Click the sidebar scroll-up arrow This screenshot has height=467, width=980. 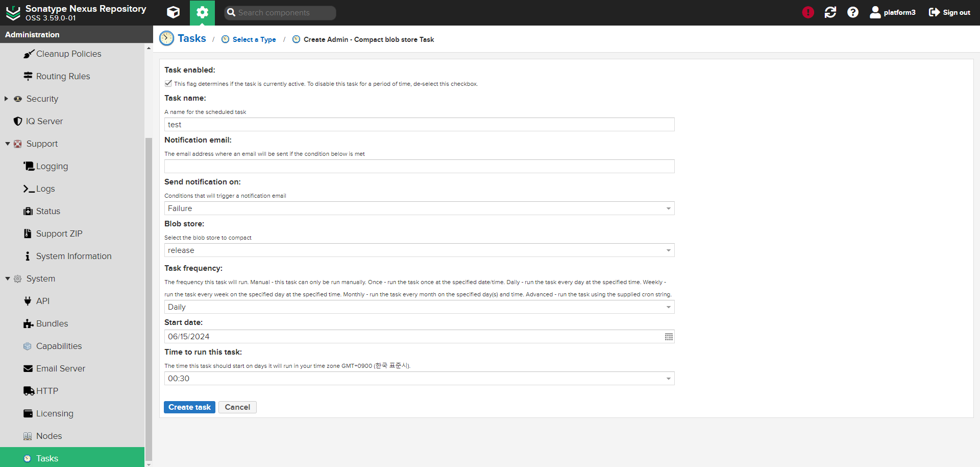[149, 48]
